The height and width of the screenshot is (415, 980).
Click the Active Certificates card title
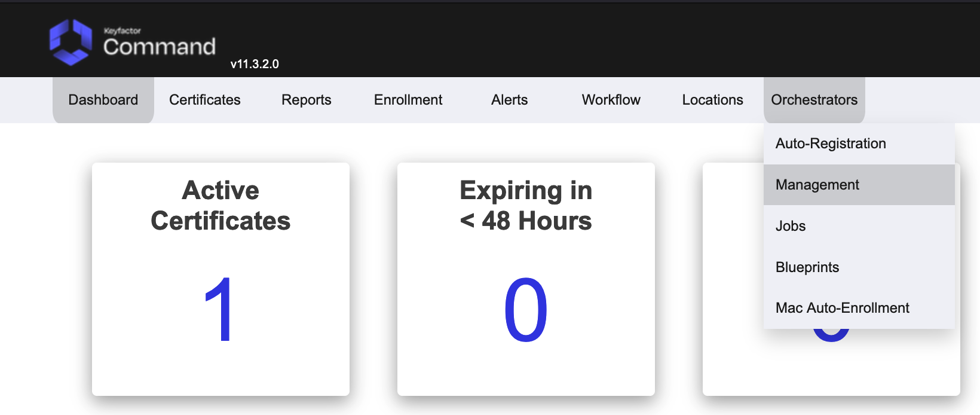coord(220,206)
